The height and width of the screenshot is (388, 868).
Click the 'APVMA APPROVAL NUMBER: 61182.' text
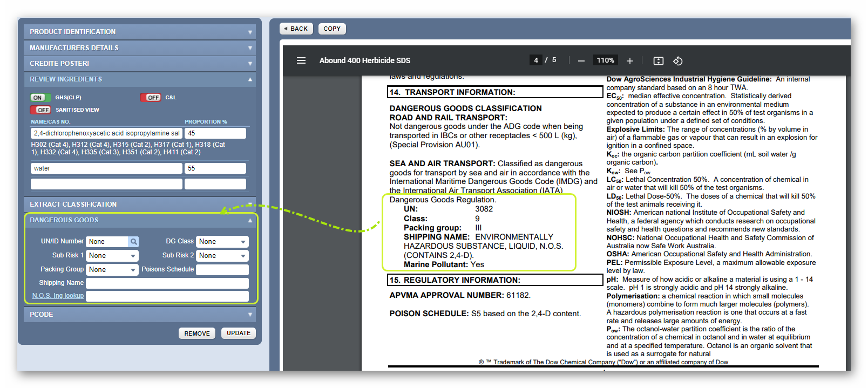pyautogui.click(x=460, y=295)
